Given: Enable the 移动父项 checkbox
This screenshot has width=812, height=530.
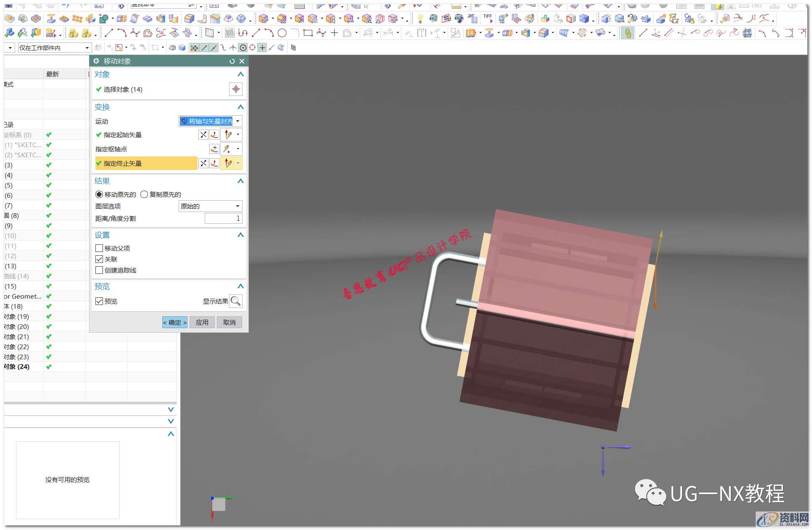Looking at the screenshot, I should click(99, 248).
